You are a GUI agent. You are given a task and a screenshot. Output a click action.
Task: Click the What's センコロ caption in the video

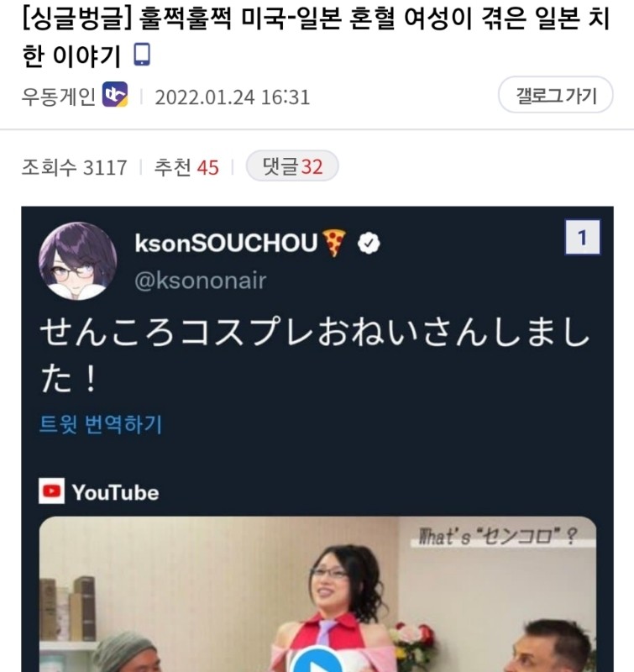pos(498,536)
